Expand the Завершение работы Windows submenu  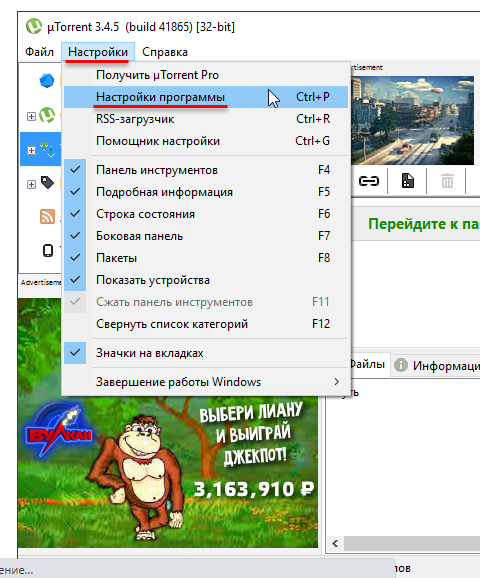click(x=206, y=382)
